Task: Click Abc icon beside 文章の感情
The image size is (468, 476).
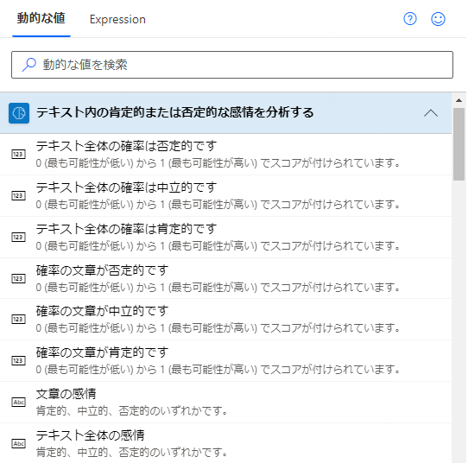Action: (18, 403)
